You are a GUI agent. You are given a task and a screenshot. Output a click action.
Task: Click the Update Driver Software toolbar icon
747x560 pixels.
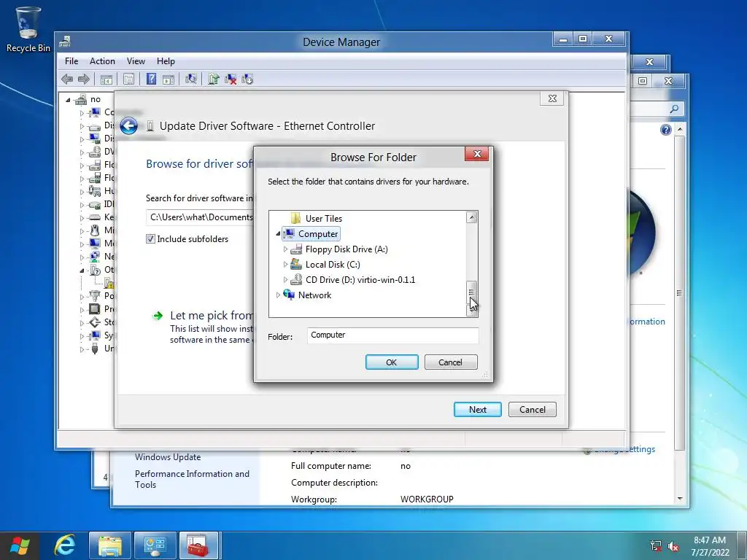(214, 79)
